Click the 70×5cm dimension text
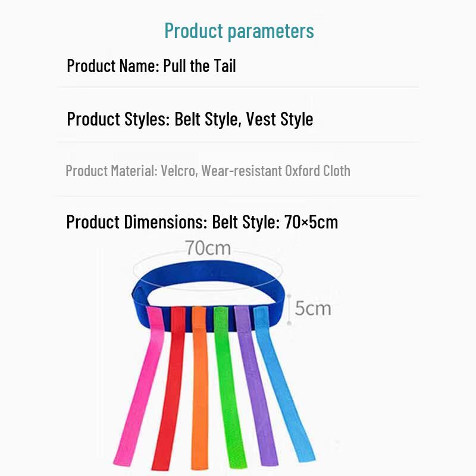Image resolution: width=476 pixels, height=476 pixels. [311, 222]
